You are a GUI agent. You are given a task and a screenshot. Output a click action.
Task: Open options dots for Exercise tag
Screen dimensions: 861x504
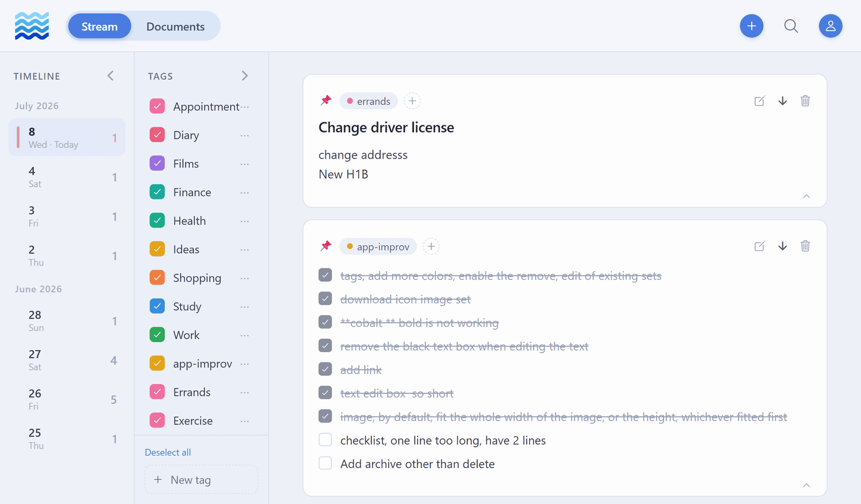(x=245, y=421)
